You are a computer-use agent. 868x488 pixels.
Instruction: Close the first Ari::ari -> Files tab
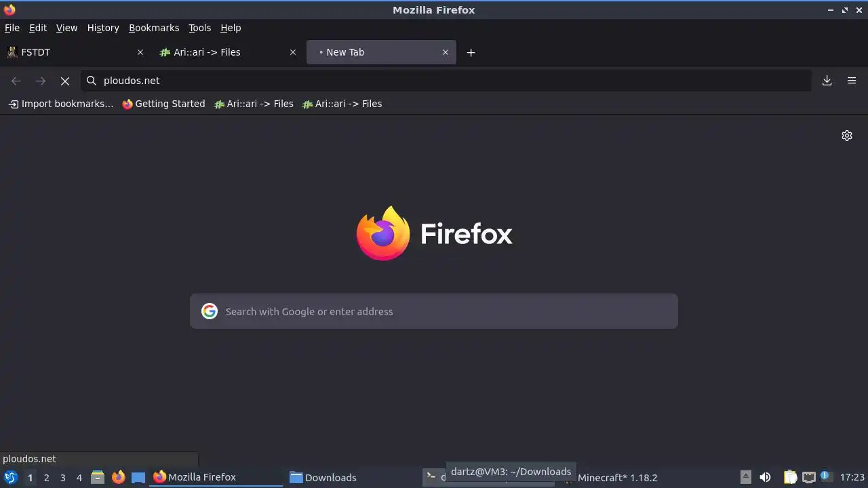293,52
